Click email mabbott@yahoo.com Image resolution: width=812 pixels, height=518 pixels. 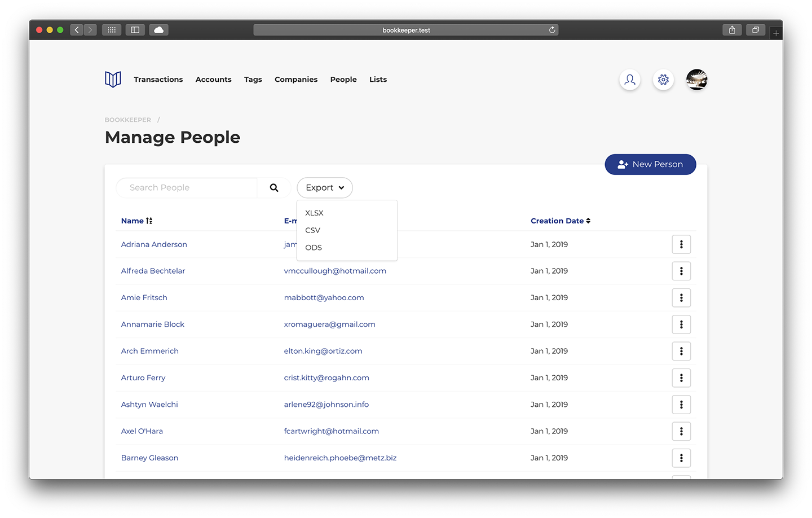324,297
